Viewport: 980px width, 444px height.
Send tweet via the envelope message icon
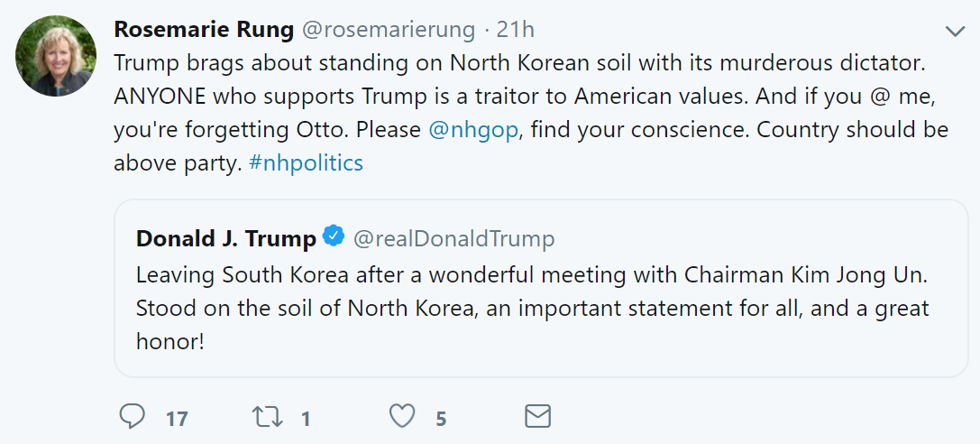click(537, 416)
